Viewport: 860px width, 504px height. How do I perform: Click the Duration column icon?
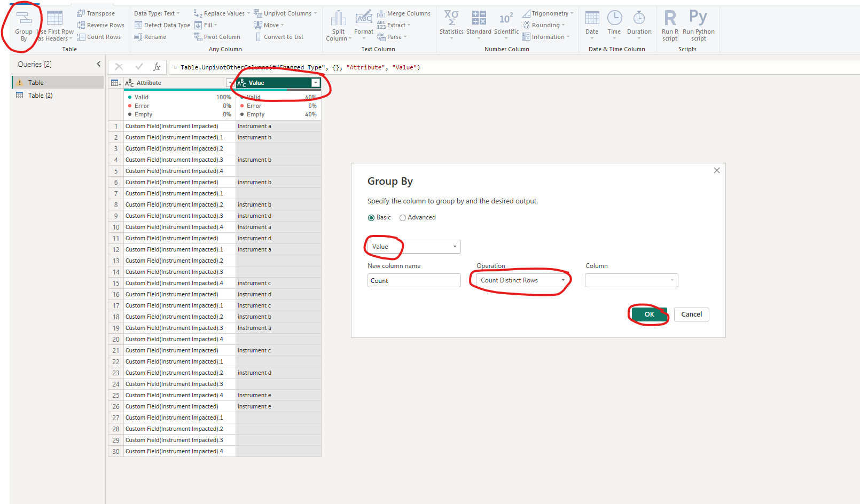[x=639, y=18]
